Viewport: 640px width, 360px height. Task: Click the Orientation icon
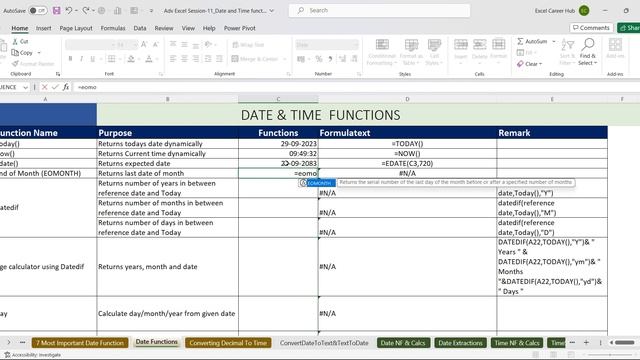(x=208, y=44)
